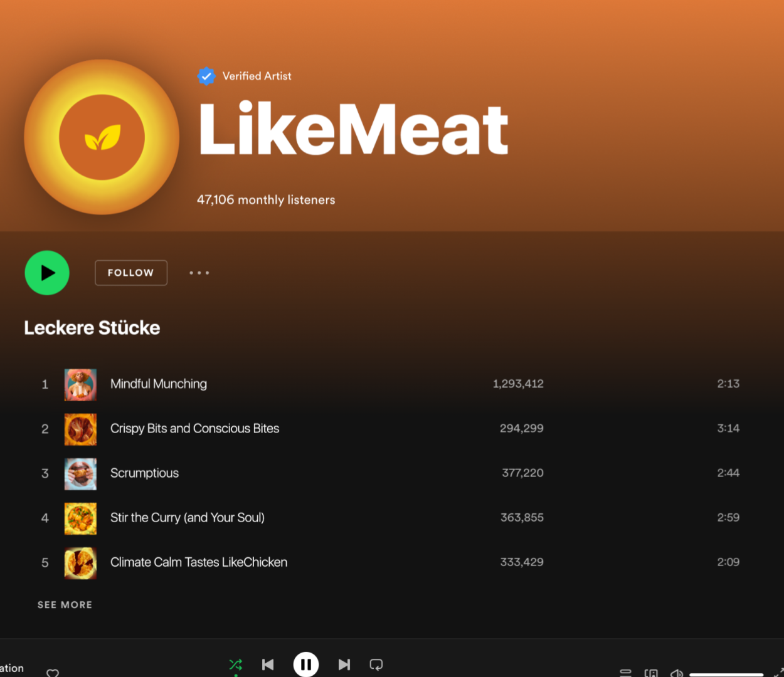
Task: Click the 1,293,412 play count
Action: pos(518,384)
